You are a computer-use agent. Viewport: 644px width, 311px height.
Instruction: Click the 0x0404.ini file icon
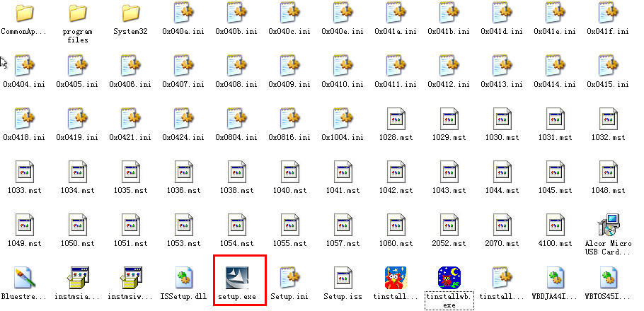[25, 66]
